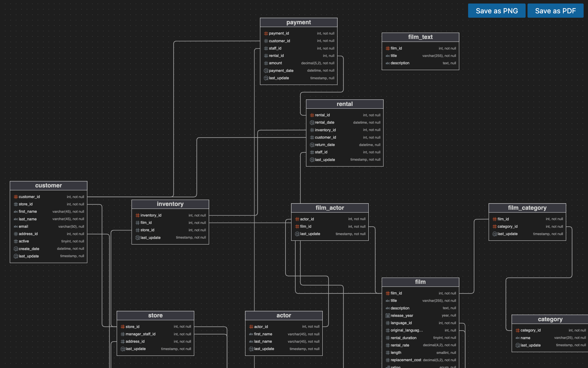The height and width of the screenshot is (368, 588).
Task: Select last_update column in film_category
Action: tap(527, 234)
